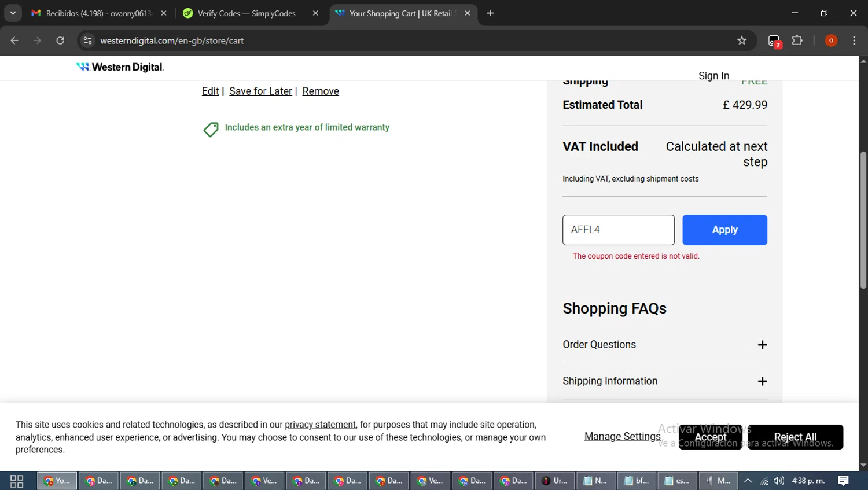Click the VAT Included label
Image resolution: width=868 pixels, height=490 pixels.
tap(600, 146)
